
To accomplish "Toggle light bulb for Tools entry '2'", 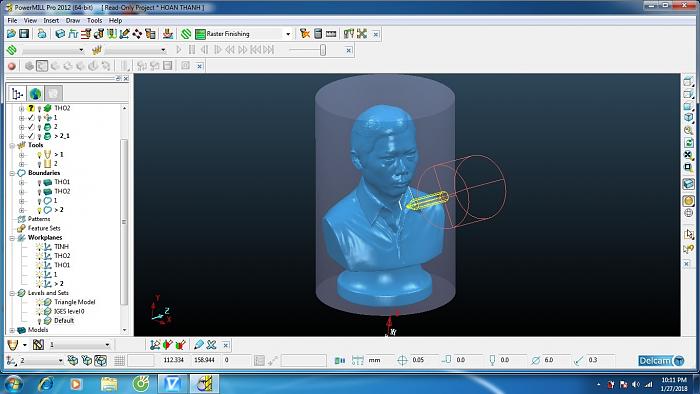I will [39, 164].
